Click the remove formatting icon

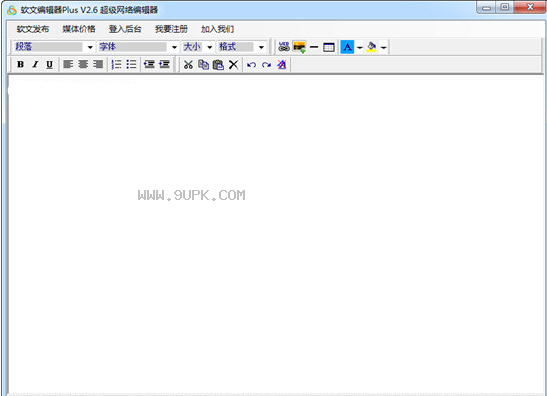282,64
